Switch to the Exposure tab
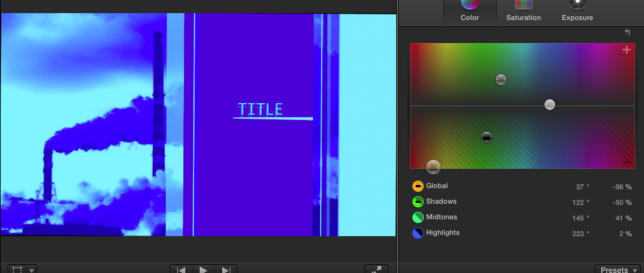Viewport: 644px width, 273px height. click(577, 11)
